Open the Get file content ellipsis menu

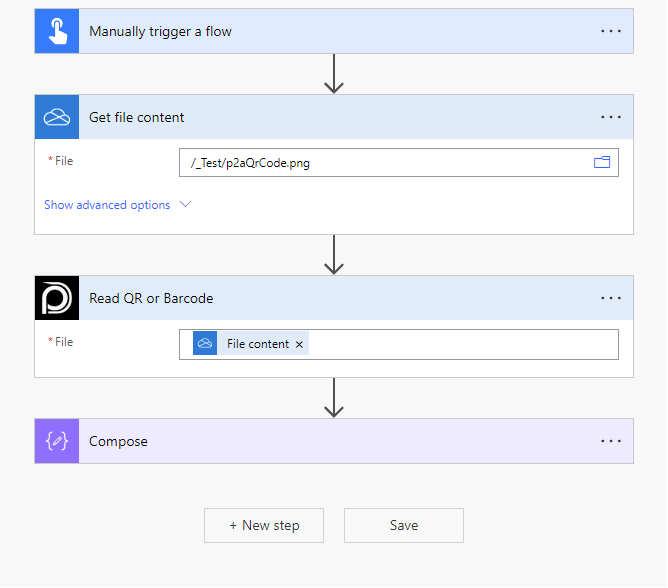(611, 117)
